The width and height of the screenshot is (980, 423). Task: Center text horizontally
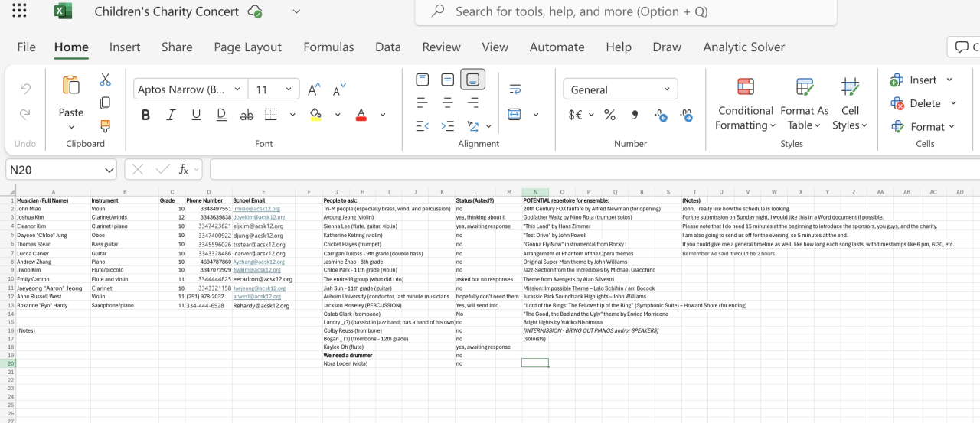pyautogui.click(x=448, y=102)
